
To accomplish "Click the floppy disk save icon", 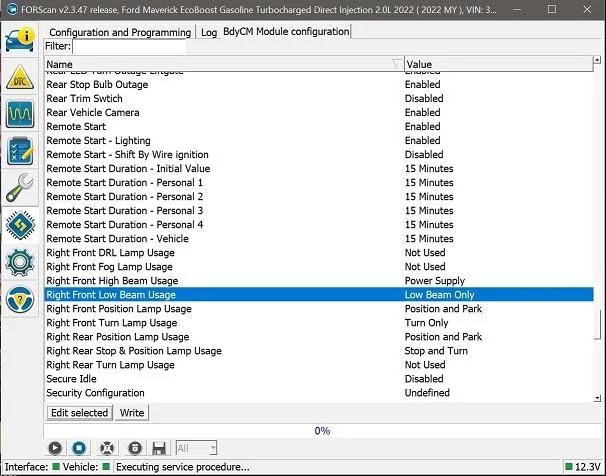I will 159,448.
